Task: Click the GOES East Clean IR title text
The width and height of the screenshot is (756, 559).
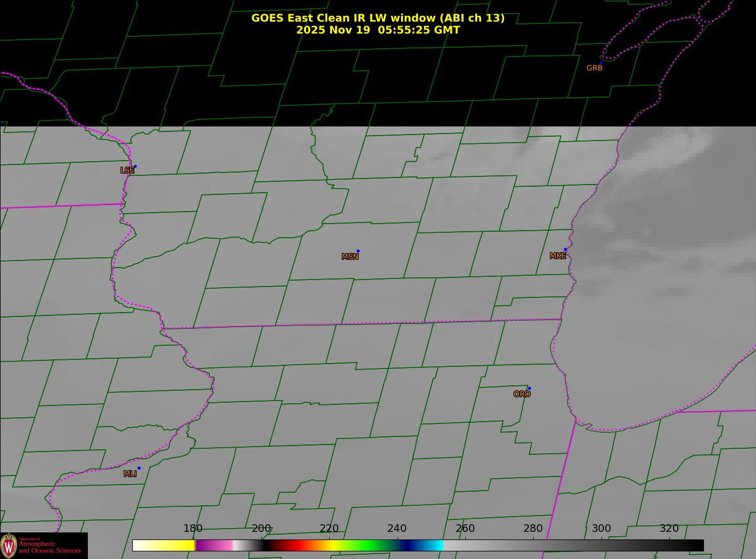Action: 377,18
